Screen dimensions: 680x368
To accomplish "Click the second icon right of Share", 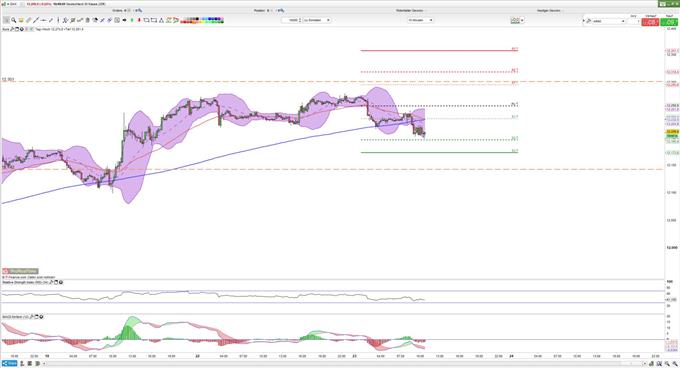I will 30,363.
